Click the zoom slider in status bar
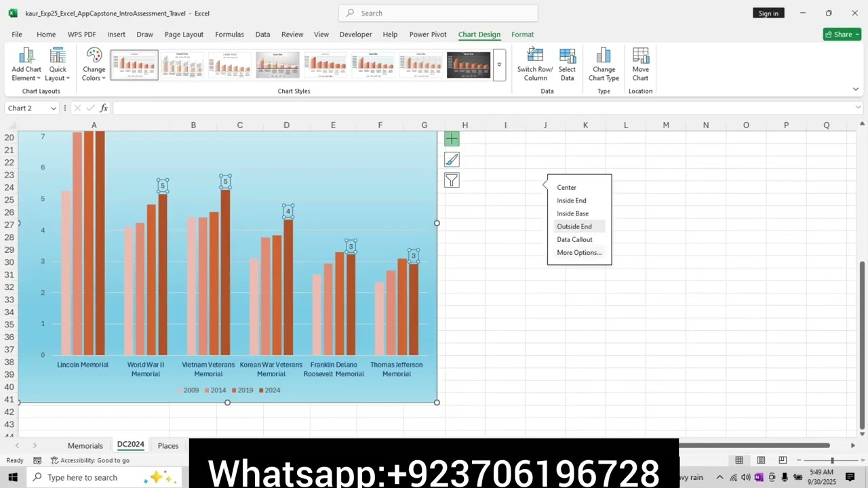Image resolution: width=868 pixels, height=488 pixels. pyautogui.click(x=832, y=461)
